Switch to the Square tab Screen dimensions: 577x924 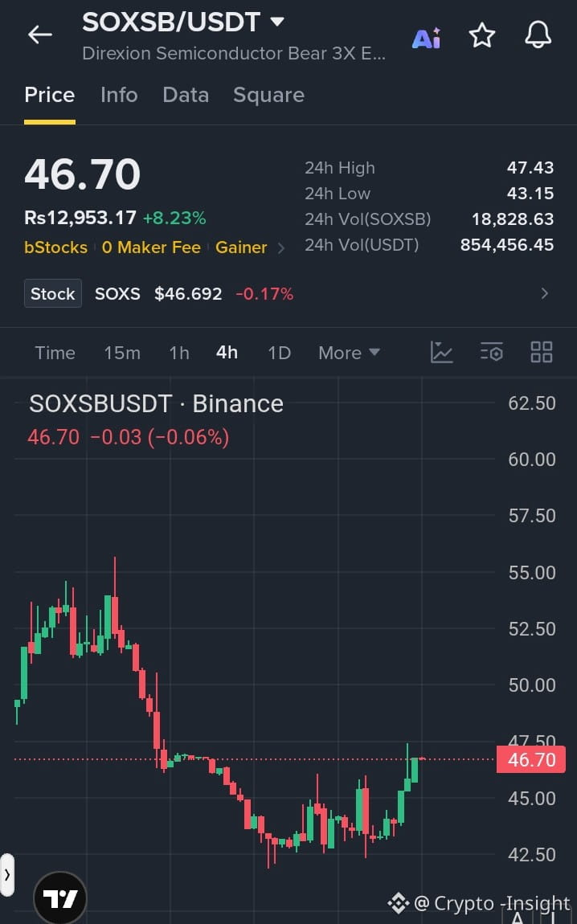268,95
